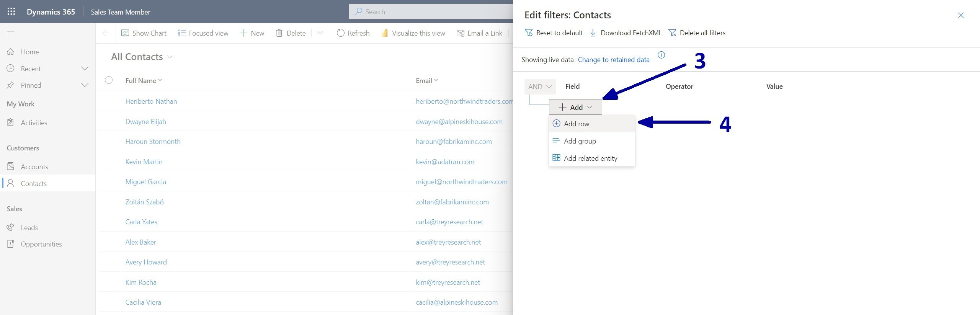Open Opportunities in the sidebar
980x315 pixels.
coord(41,244)
